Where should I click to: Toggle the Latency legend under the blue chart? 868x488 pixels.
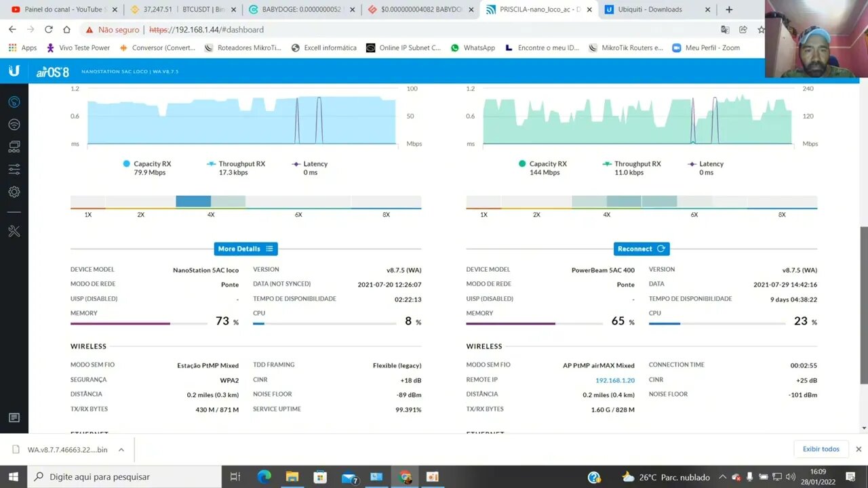[310, 167]
